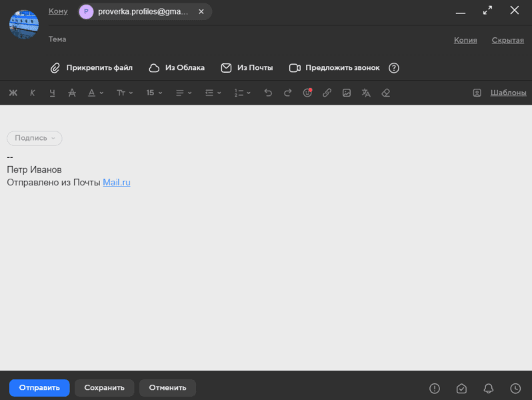The height and width of the screenshot is (400, 532).
Task: Open the text color picker
Action: [x=95, y=93]
